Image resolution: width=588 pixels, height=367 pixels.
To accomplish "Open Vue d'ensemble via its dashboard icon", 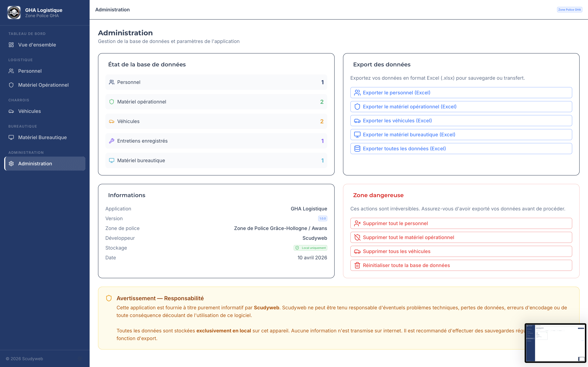I will (11, 45).
